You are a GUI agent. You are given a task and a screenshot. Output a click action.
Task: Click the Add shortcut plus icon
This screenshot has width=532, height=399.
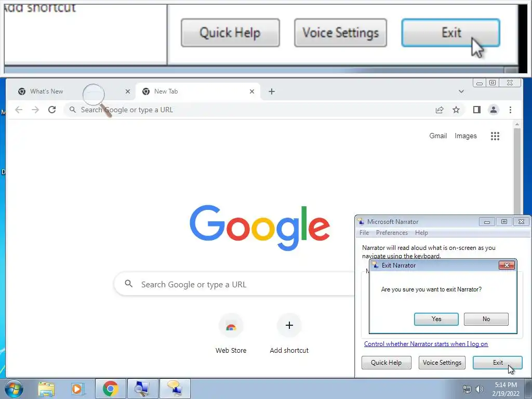(x=289, y=325)
